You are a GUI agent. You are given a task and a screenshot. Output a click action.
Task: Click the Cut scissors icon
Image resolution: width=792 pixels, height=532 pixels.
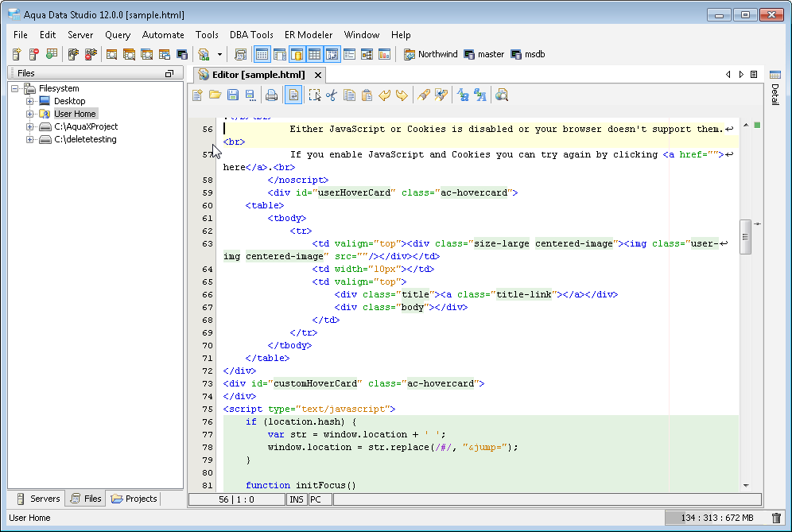(x=332, y=95)
